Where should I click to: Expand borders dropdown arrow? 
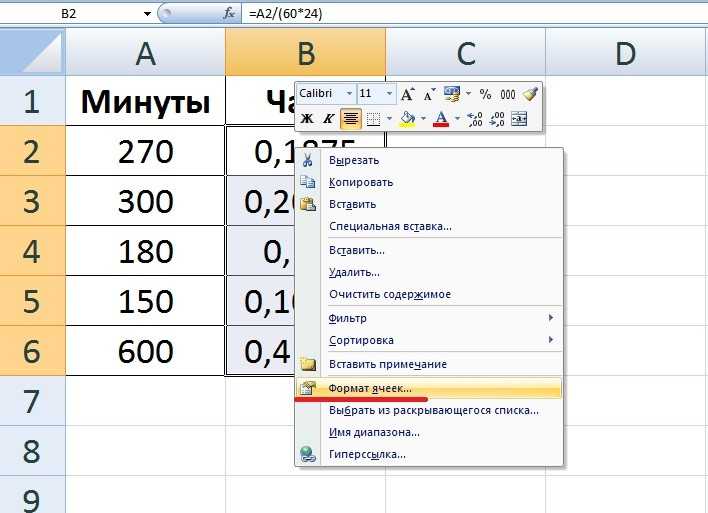point(389,119)
